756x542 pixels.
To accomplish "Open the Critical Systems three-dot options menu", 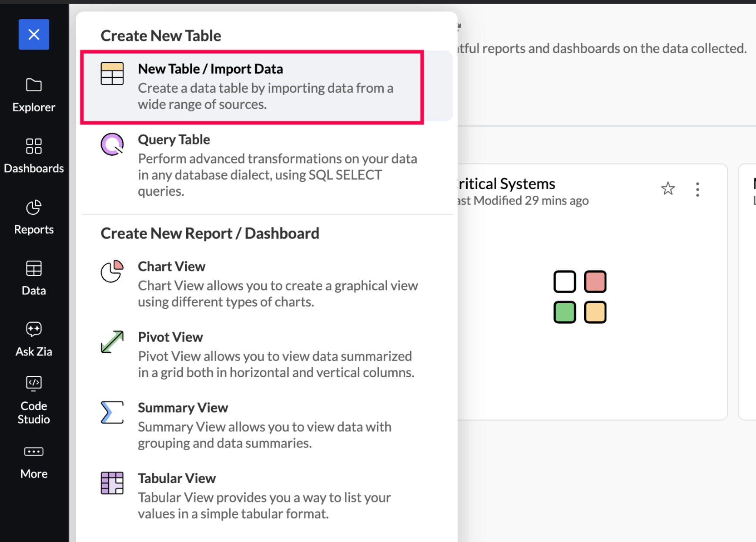I will 697,190.
